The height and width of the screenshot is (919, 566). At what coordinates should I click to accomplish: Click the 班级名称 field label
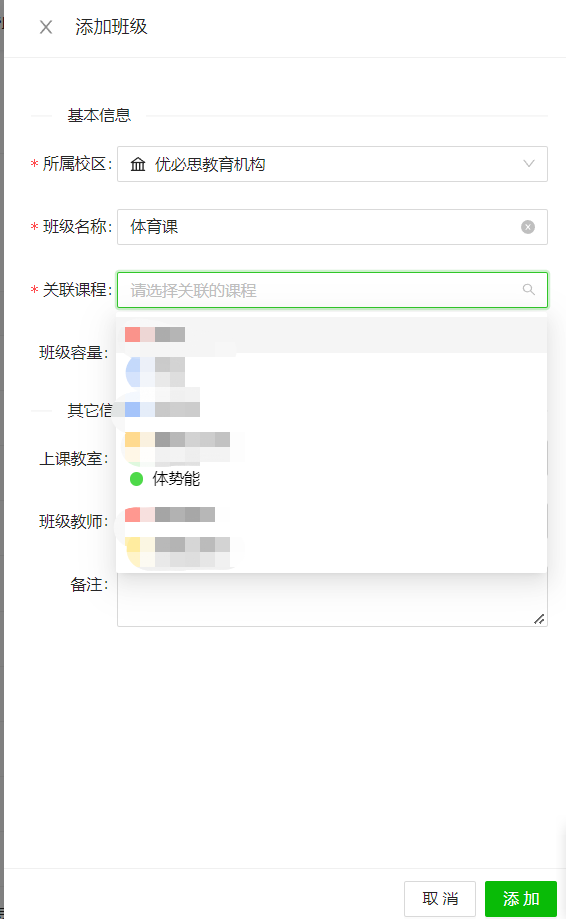tap(75, 227)
